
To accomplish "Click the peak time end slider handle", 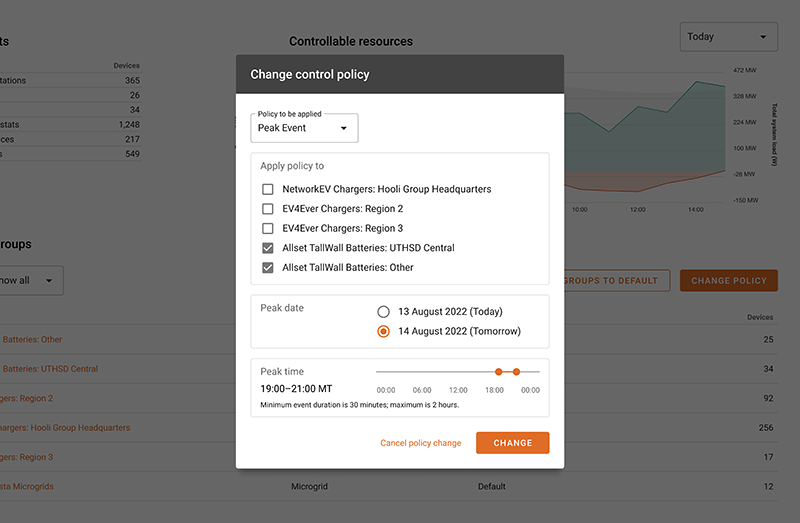I will pos(516,372).
